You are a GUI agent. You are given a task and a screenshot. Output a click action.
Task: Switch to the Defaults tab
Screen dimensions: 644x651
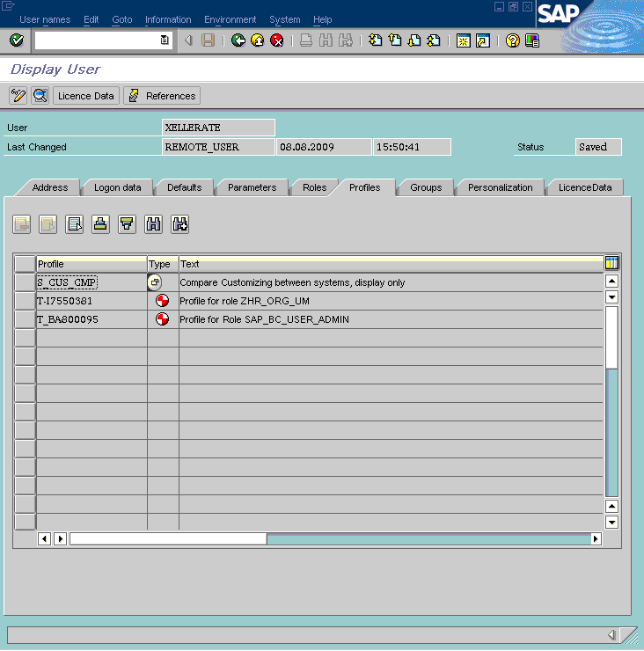[185, 187]
